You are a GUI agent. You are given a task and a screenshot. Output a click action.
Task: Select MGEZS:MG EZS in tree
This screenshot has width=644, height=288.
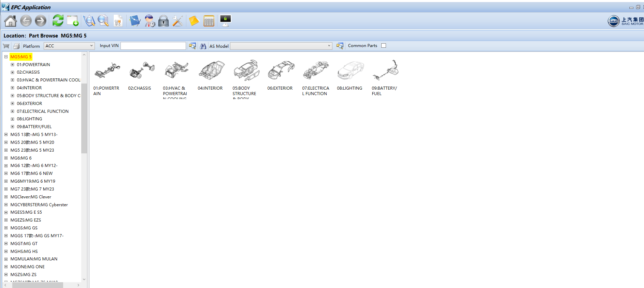pyautogui.click(x=26, y=220)
